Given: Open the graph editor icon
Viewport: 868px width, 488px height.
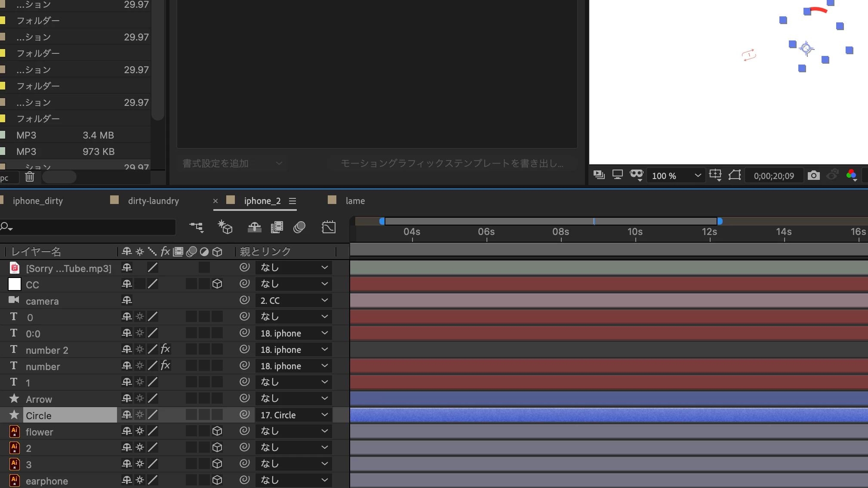Looking at the screenshot, I should click(329, 227).
